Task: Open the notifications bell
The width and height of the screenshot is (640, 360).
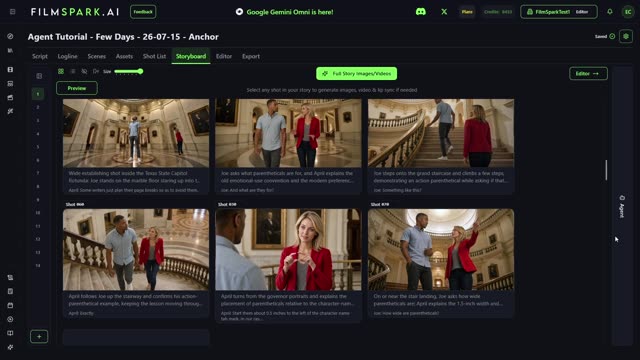Action: [x=610, y=12]
